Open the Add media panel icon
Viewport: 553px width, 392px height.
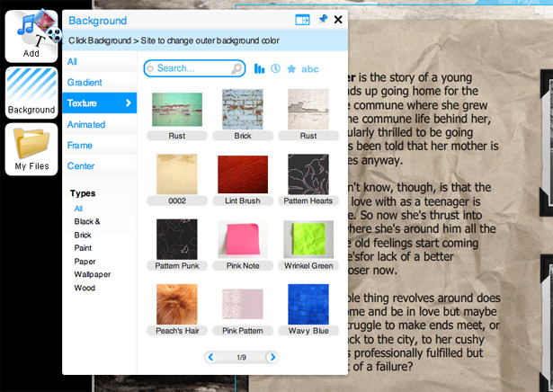click(31, 36)
